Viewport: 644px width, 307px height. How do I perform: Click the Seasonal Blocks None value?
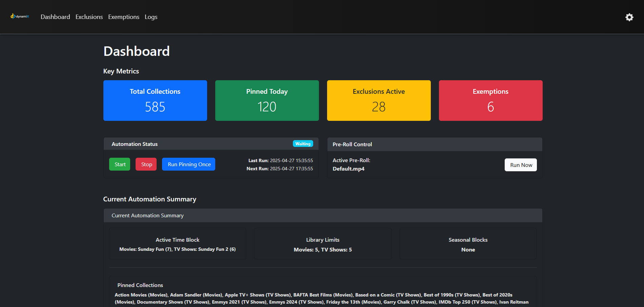tap(468, 249)
